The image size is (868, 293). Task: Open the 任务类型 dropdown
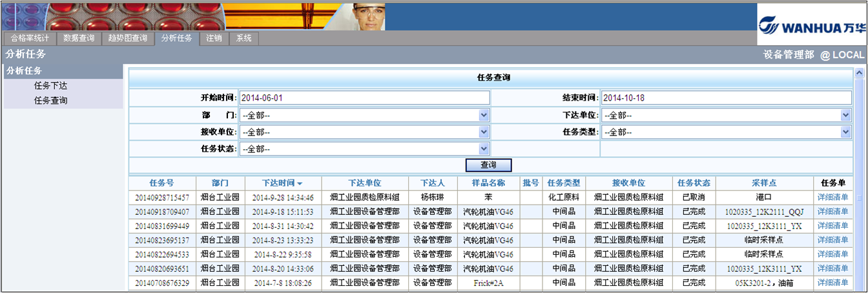pyautogui.click(x=845, y=132)
